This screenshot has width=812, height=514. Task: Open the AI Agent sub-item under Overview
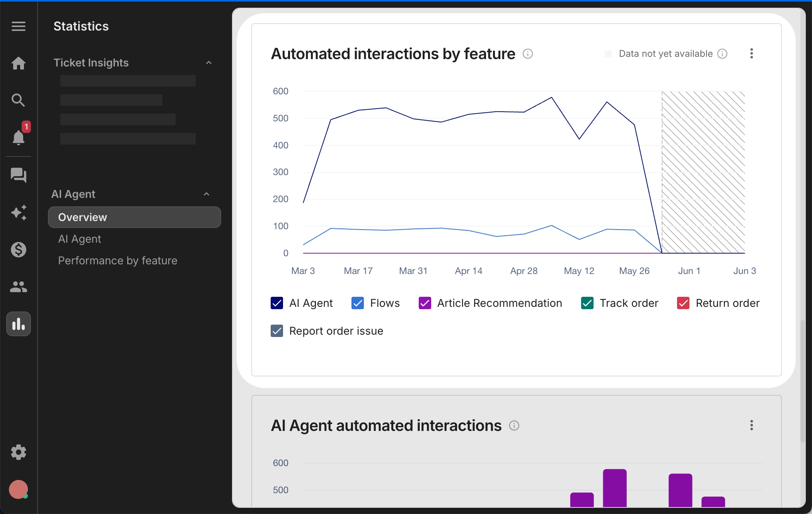pos(80,239)
